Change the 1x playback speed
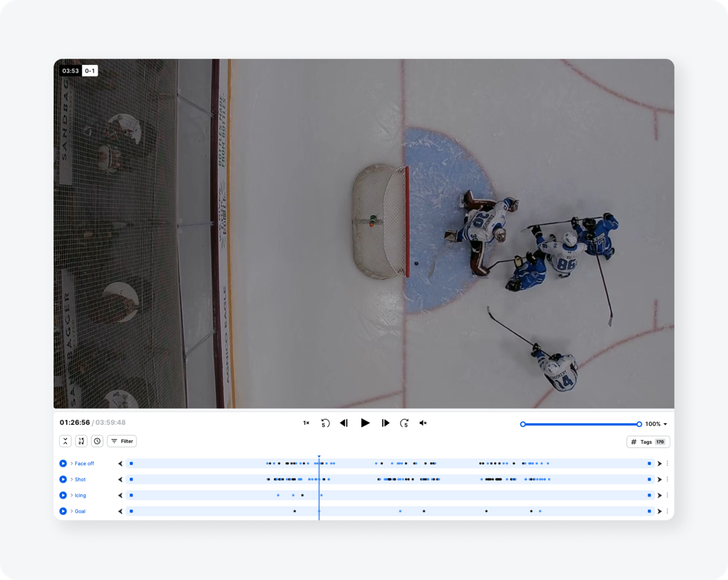Viewport: 728px width, 580px height. pyautogui.click(x=306, y=423)
